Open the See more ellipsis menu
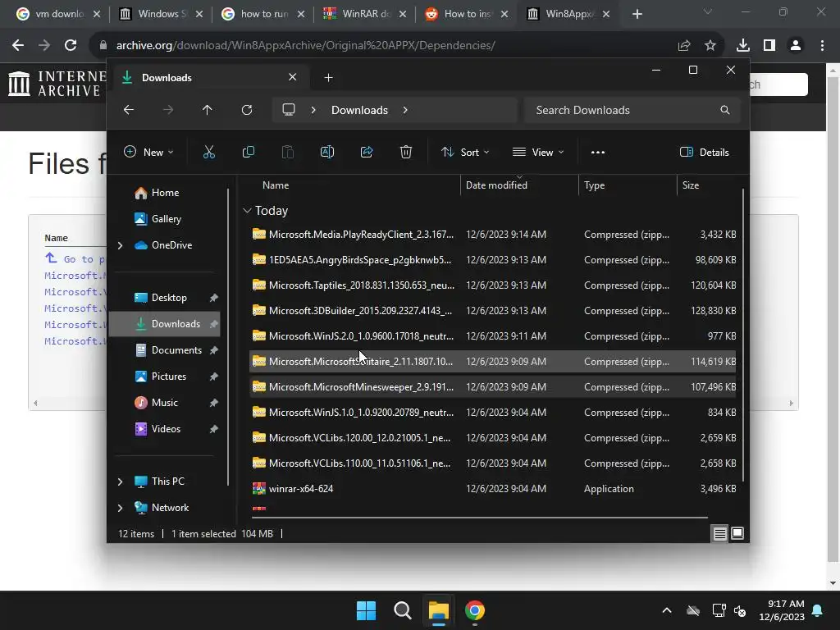 [598, 152]
